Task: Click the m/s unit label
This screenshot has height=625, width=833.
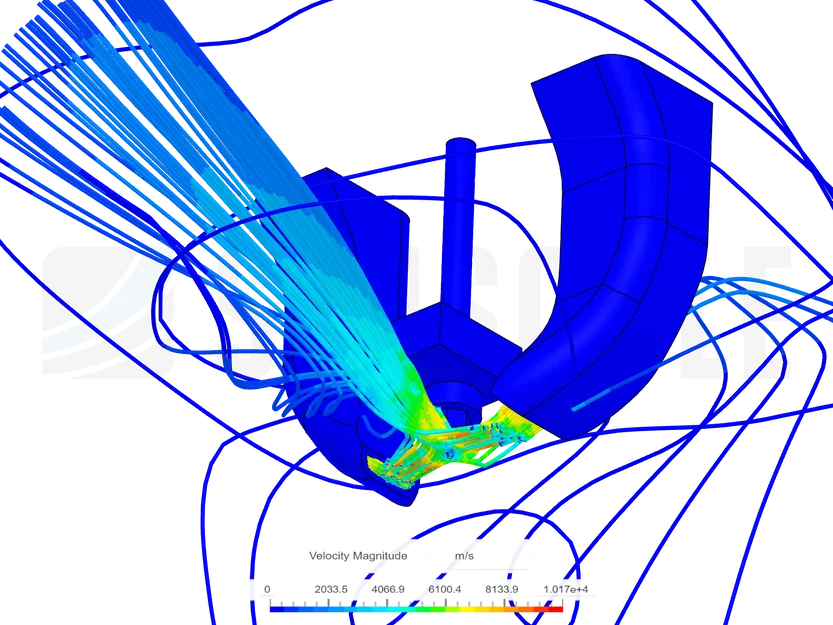Action: [464, 556]
